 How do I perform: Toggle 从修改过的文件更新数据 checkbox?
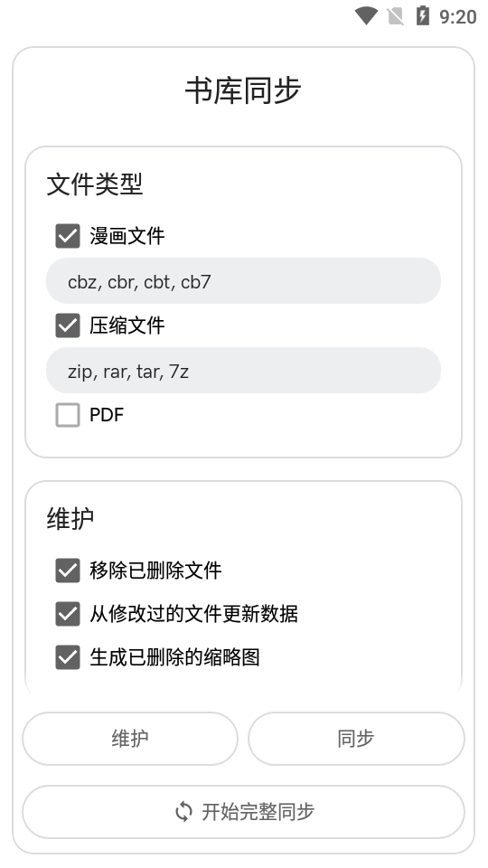(x=68, y=614)
